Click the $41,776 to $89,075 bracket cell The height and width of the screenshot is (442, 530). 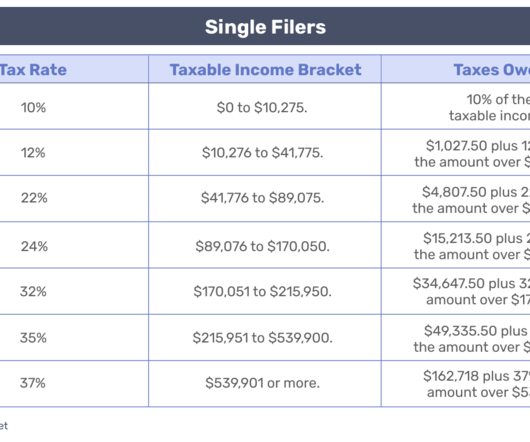(265, 199)
